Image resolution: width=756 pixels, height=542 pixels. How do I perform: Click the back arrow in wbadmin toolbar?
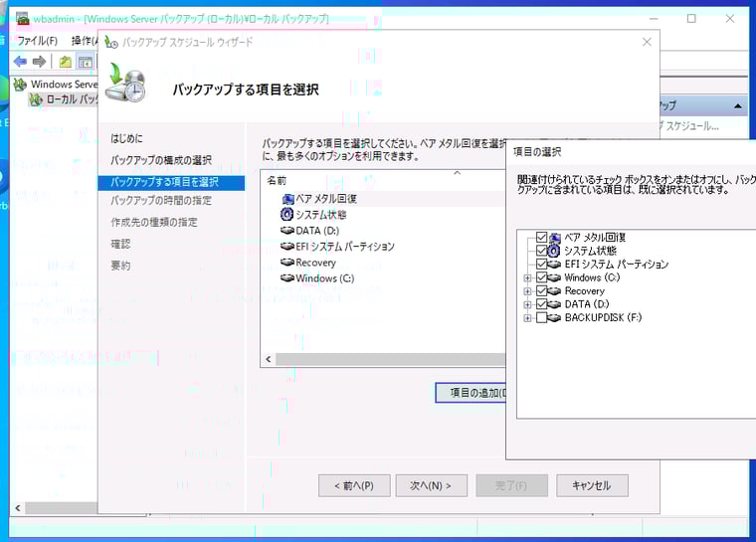click(20, 62)
